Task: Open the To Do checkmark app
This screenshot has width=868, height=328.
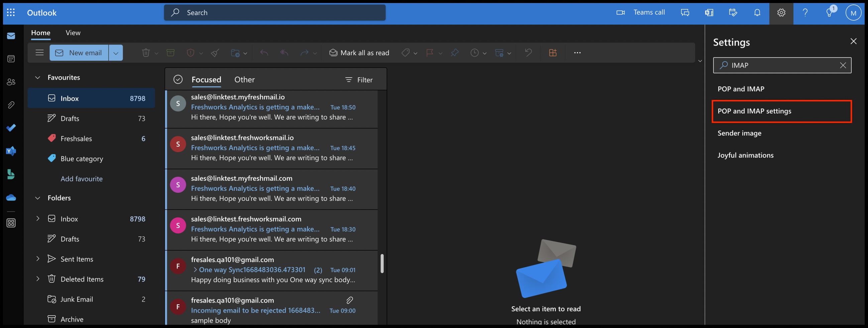Action: [11, 128]
